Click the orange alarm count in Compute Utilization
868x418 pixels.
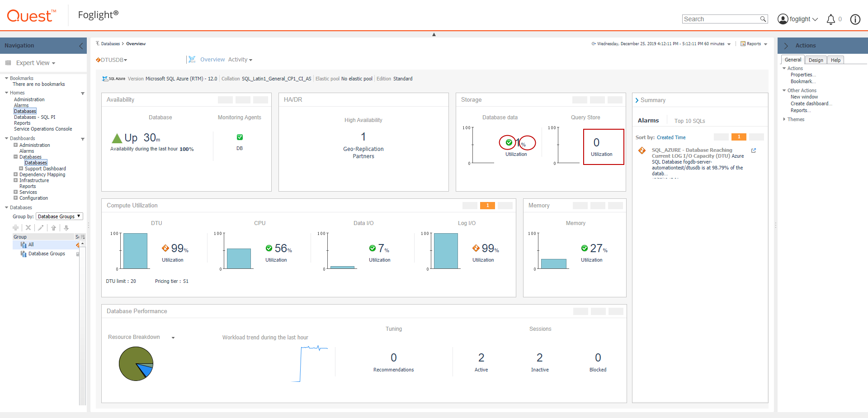point(487,206)
